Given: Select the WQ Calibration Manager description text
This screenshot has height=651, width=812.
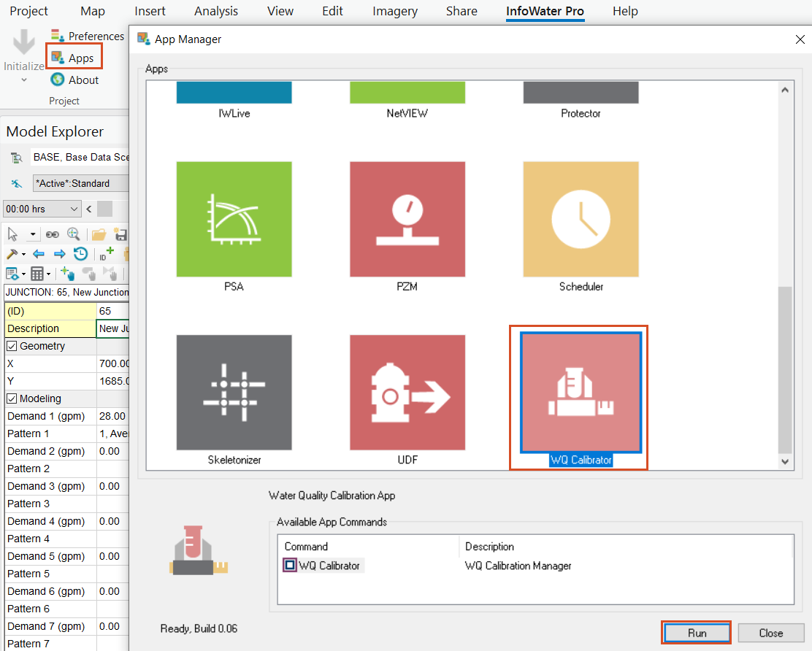Looking at the screenshot, I should point(518,566).
